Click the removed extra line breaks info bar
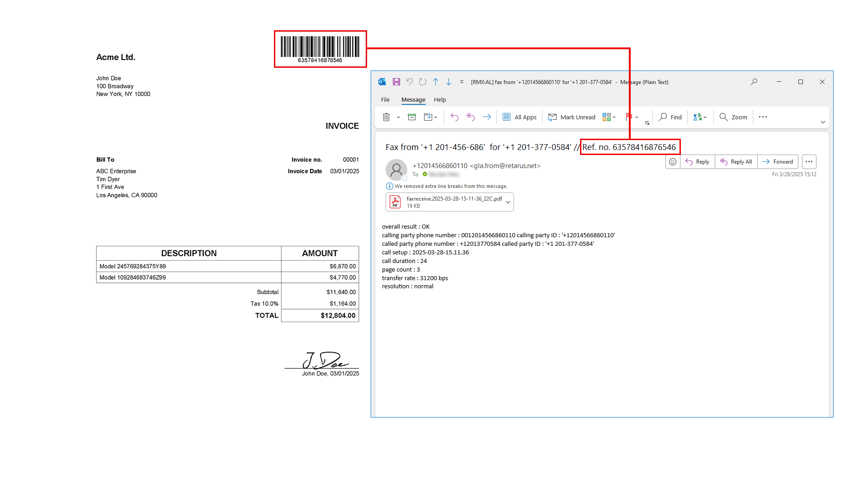868x488 pixels. [x=448, y=186]
